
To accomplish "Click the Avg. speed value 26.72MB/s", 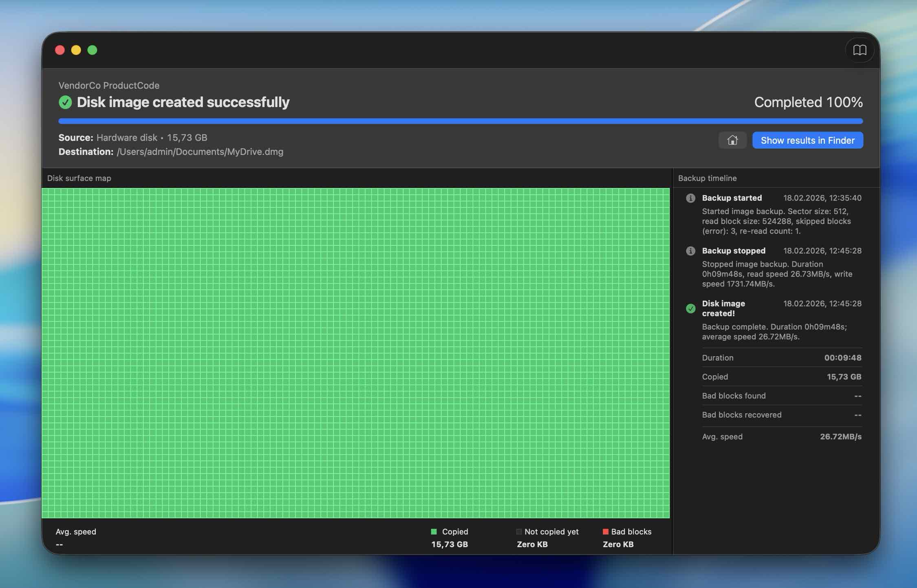I will (840, 436).
